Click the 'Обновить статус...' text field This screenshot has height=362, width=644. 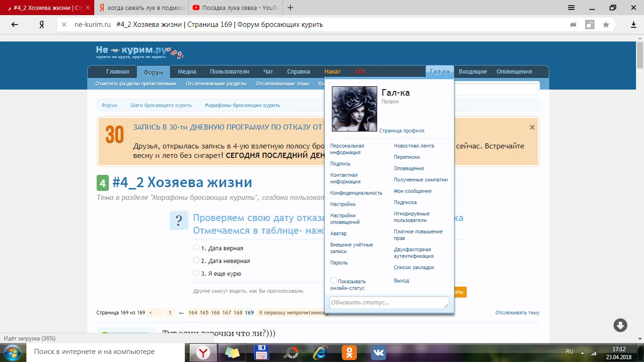click(x=388, y=303)
